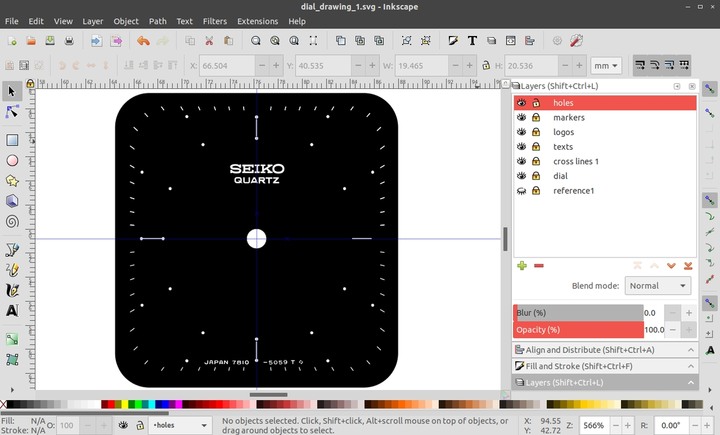This screenshot has height=435, width=720.
Task: Adjust the Blur percentage slider
Action: click(x=578, y=313)
